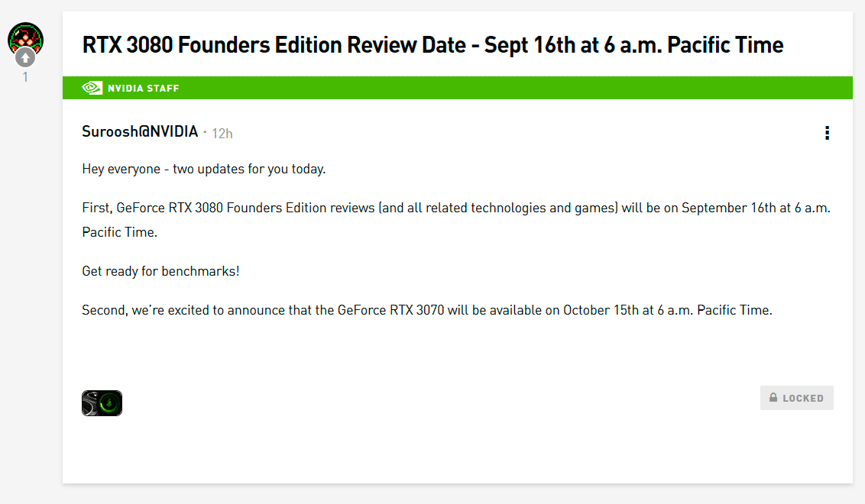
Task: Click the LOCKED text label
Action: (x=803, y=399)
